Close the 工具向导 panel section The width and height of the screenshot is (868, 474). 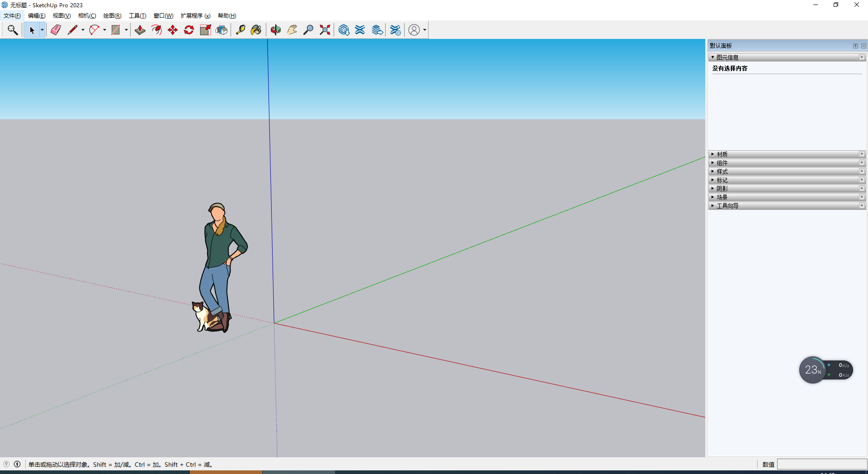click(862, 206)
